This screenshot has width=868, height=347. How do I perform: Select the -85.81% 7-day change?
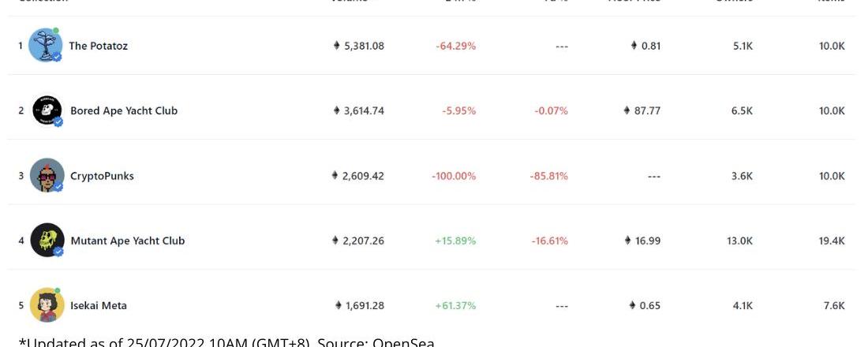click(x=548, y=176)
